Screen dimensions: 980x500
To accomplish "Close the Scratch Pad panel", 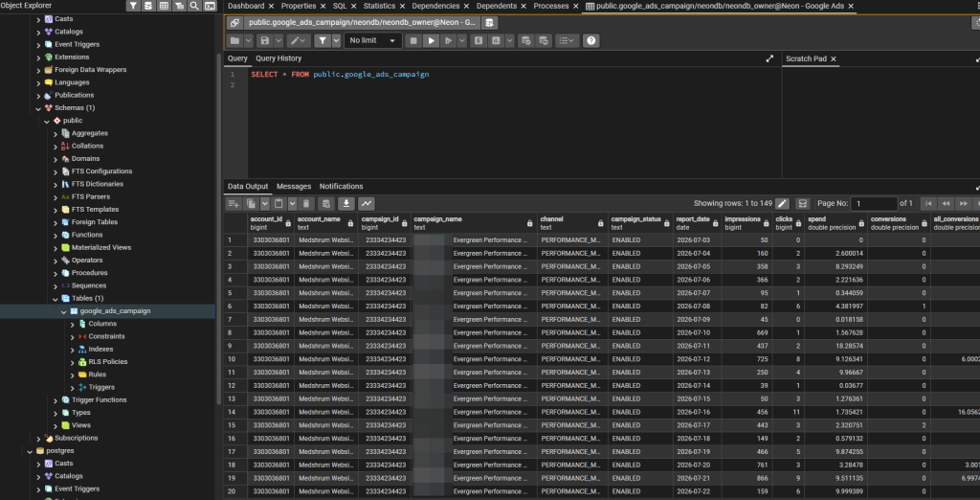I will click(x=834, y=58).
